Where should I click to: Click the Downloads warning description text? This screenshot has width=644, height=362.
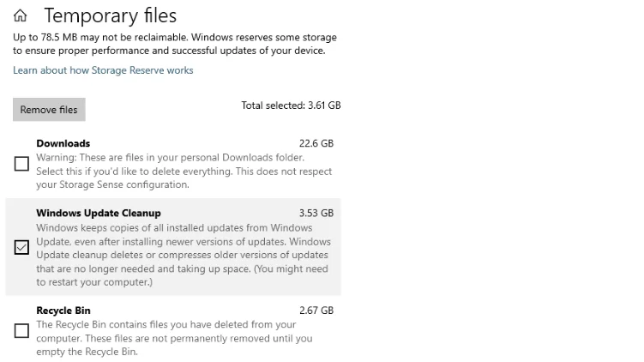184,172
